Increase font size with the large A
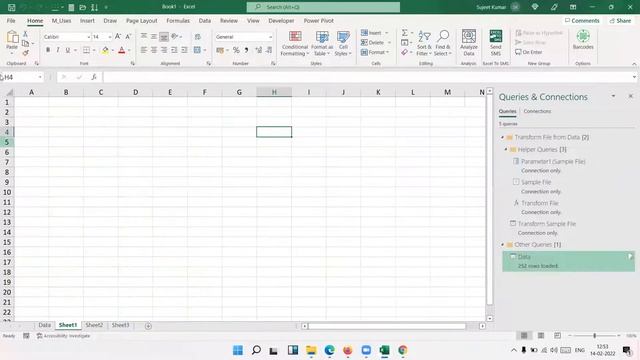 point(118,37)
